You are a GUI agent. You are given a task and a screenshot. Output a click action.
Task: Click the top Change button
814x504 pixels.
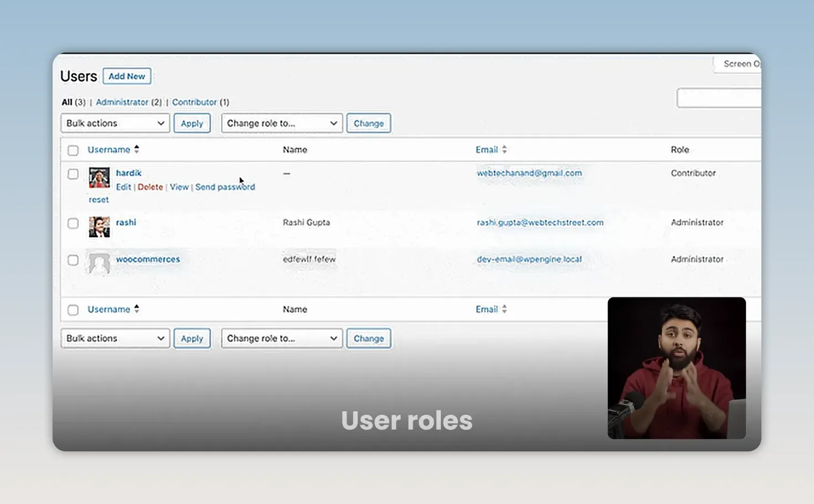pyautogui.click(x=369, y=123)
